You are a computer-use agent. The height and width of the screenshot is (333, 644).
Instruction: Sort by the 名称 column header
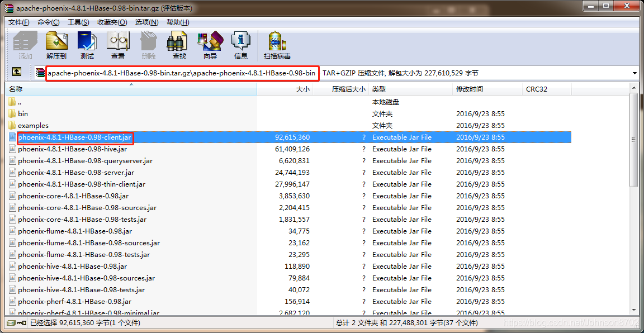(131, 89)
